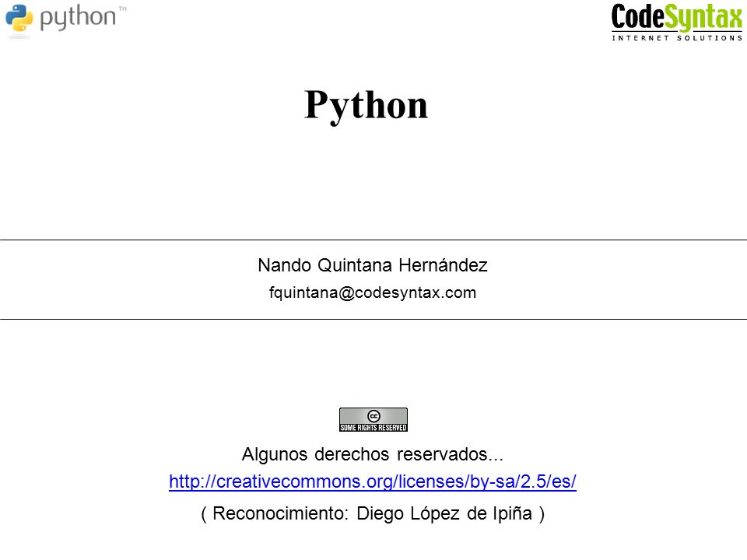
Task: Click the opening parenthesis before Reconocimiento
Action: pos(204,514)
